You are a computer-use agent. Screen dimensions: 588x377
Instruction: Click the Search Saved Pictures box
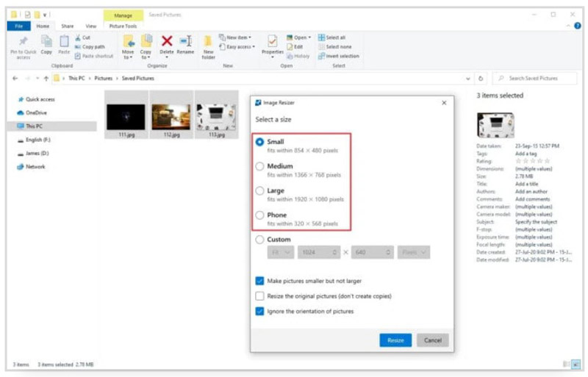pyautogui.click(x=535, y=79)
